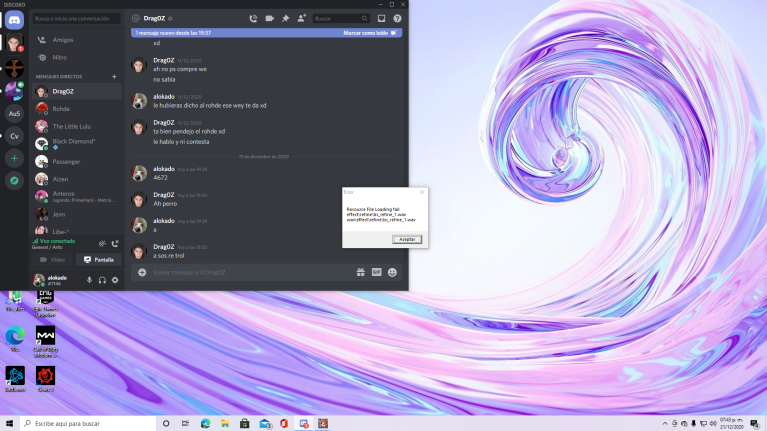
Task: Open the Jenn direct message
Action: pyautogui.click(x=77, y=215)
